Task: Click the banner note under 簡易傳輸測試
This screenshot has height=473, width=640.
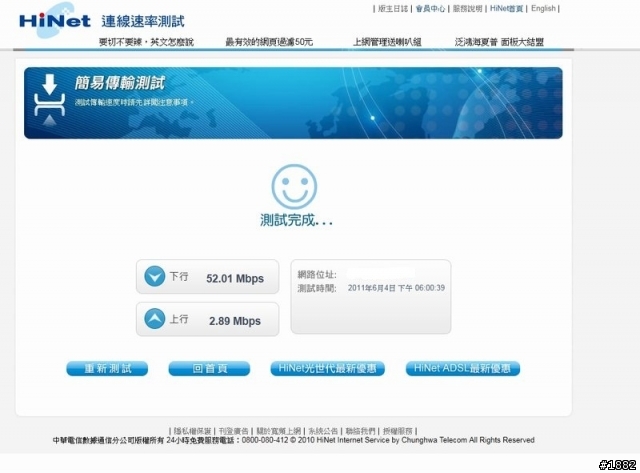Action: click(134, 102)
